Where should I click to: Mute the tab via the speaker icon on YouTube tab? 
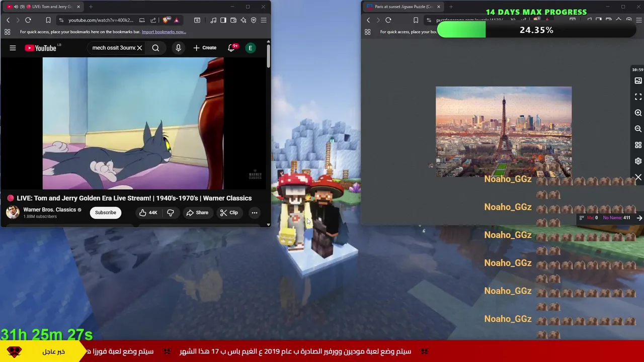[16, 7]
